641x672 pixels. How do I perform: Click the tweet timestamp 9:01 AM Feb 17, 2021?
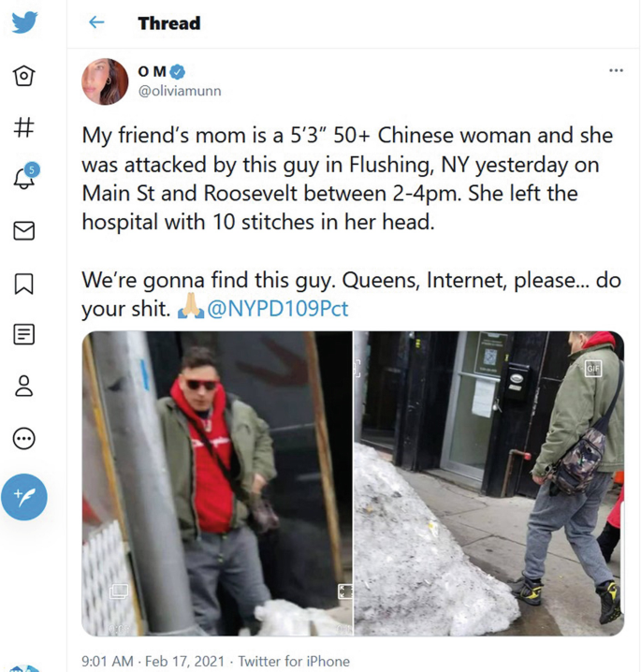153,661
